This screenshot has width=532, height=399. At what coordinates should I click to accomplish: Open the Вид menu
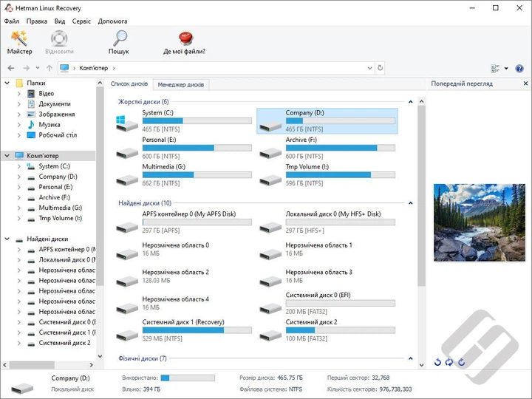(x=60, y=21)
